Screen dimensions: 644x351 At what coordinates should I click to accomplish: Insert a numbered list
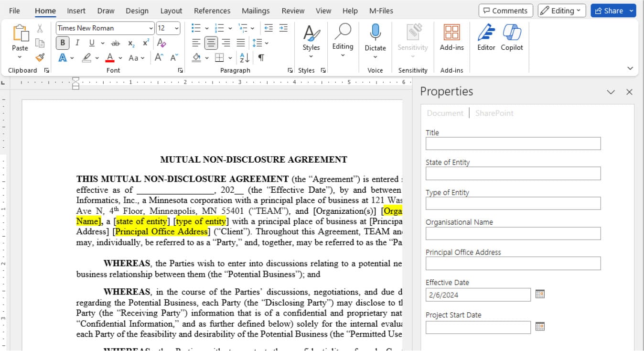220,28
